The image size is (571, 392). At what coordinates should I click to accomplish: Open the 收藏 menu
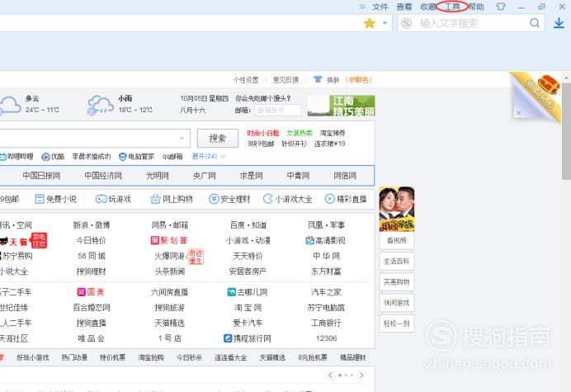[428, 7]
